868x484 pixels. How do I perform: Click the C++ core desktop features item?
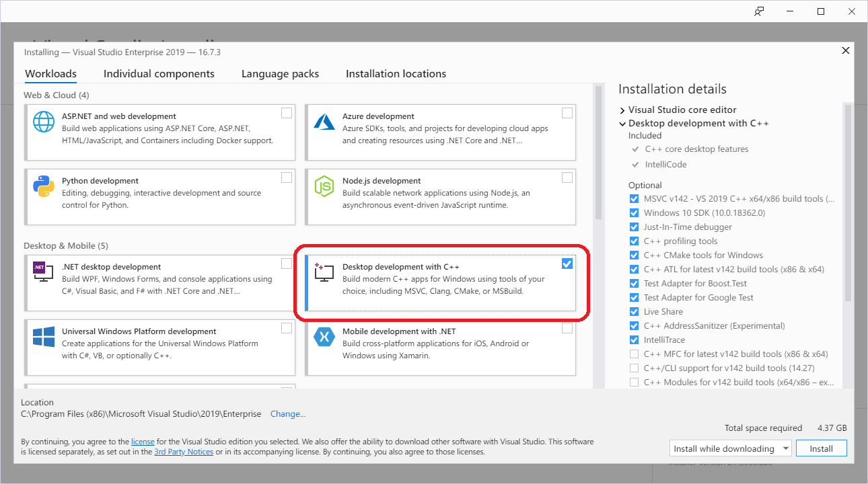pyautogui.click(x=696, y=149)
